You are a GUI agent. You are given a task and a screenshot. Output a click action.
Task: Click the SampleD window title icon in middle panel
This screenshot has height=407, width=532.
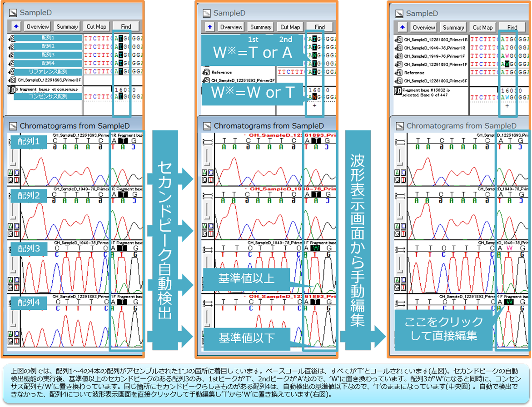[206, 13]
